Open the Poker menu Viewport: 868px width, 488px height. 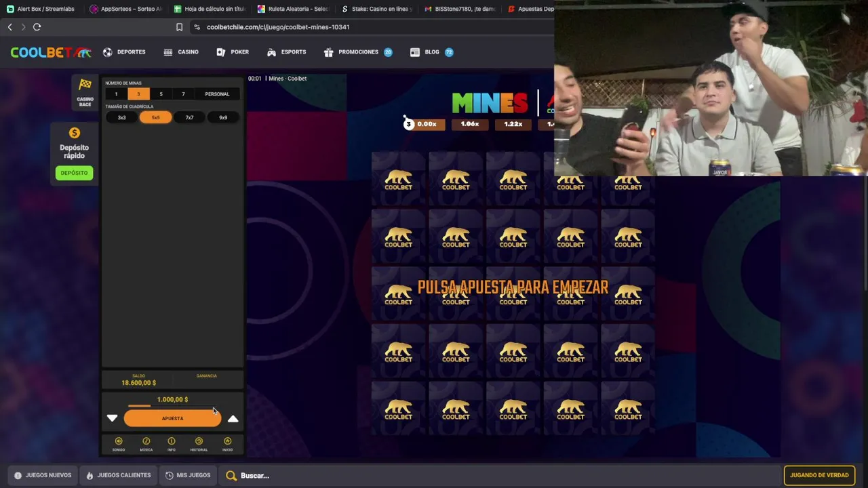tap(233, 52)
